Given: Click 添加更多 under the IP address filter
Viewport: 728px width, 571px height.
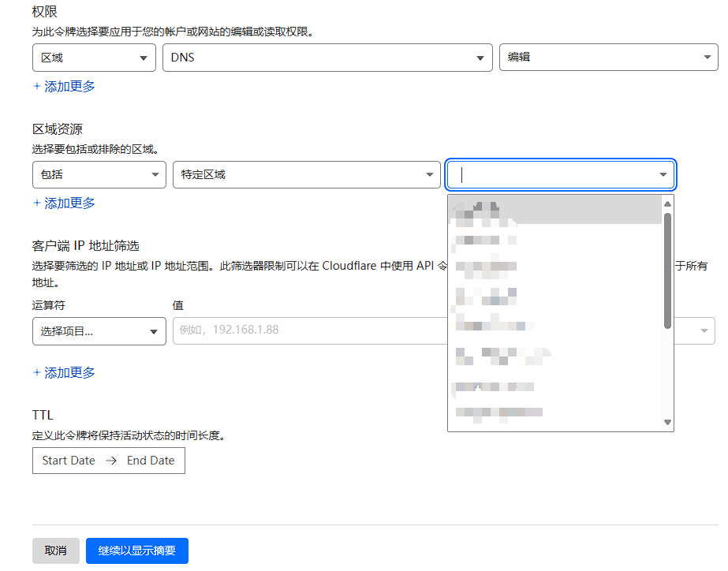Looking at the screenshot, I should 64,372.
